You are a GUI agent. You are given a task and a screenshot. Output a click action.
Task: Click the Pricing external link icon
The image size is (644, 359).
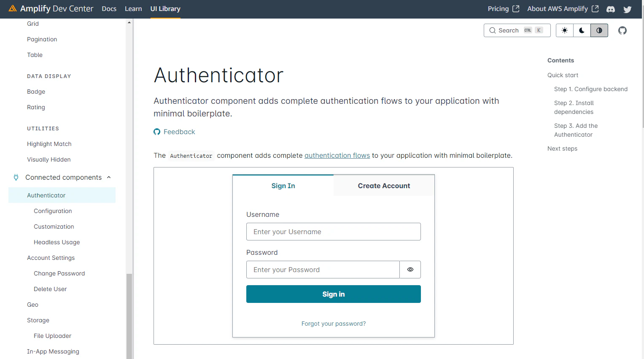[x=516, y=9]
